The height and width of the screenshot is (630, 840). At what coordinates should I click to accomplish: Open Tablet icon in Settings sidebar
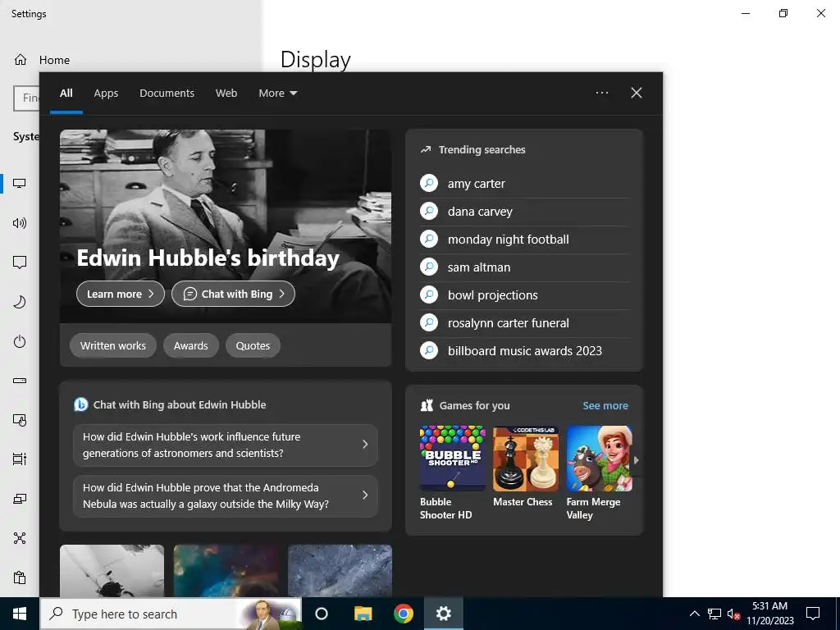click(20, 421)
